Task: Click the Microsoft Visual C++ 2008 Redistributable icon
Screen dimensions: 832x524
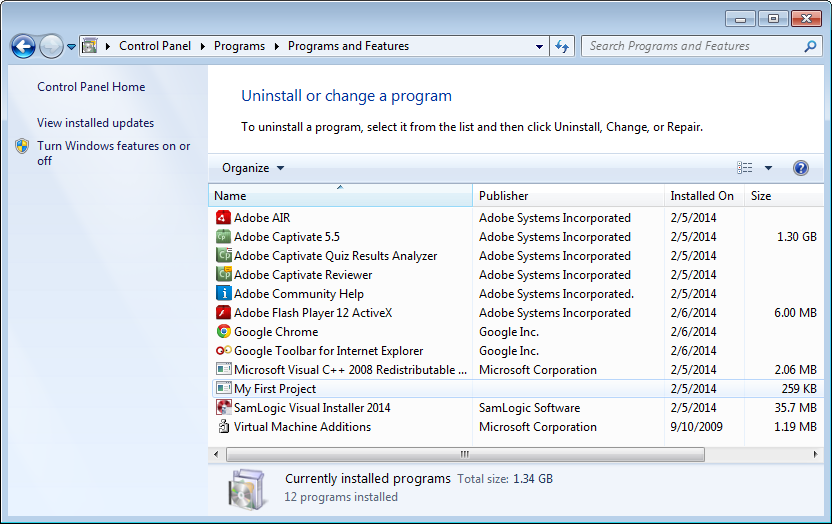Action: [x=223, y=370]
